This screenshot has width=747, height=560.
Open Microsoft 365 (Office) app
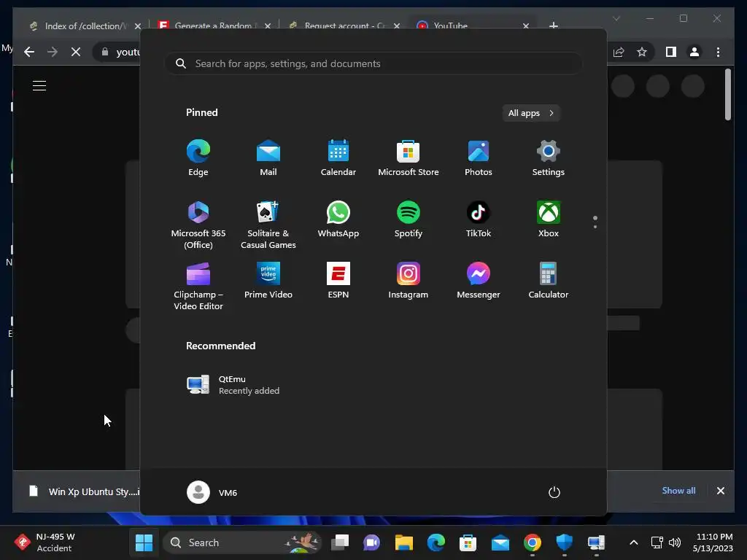[198, 225]
